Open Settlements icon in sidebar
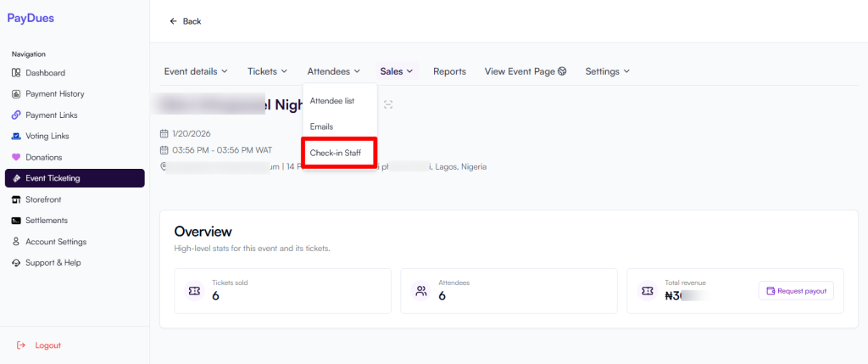The image size is (868, 364). (x=16, y=221)
